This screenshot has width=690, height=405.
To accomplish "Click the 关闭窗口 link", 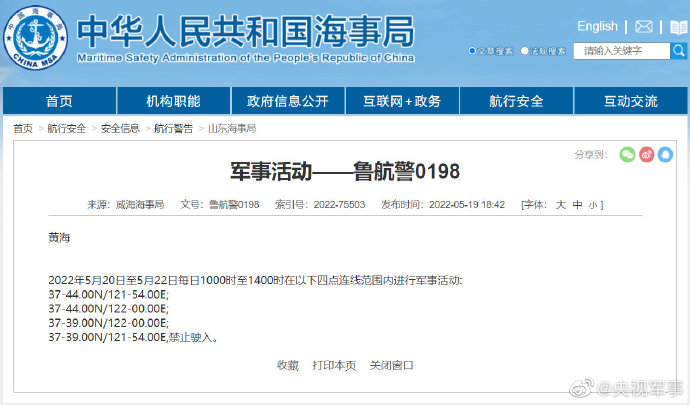I will click(x=391, y=365).
